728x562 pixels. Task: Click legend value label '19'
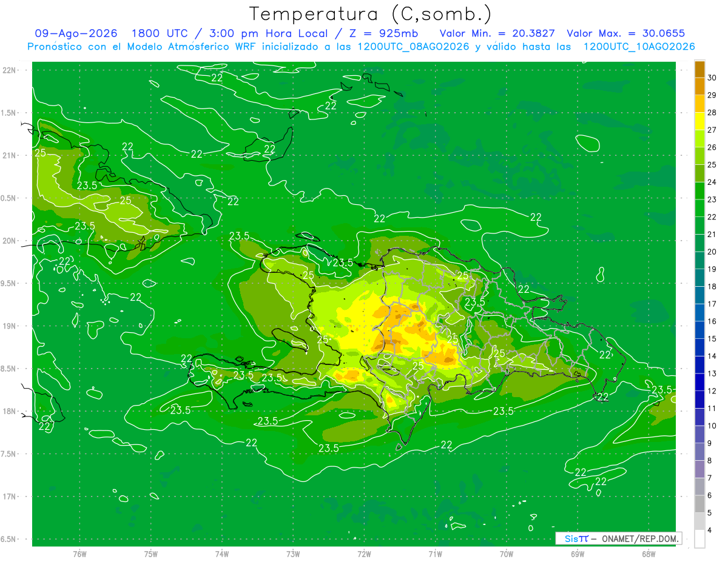pyautogui.click(x=712, y=269)
